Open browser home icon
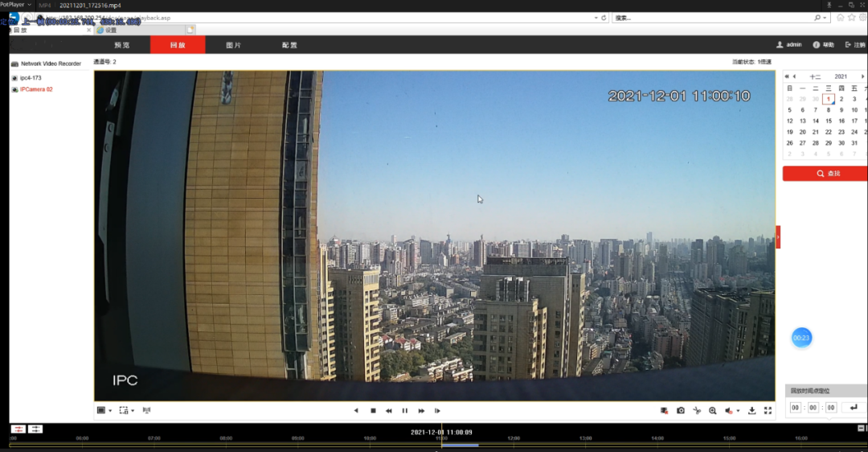This screenshot has height=452, width=868. [x=841, y=18]
